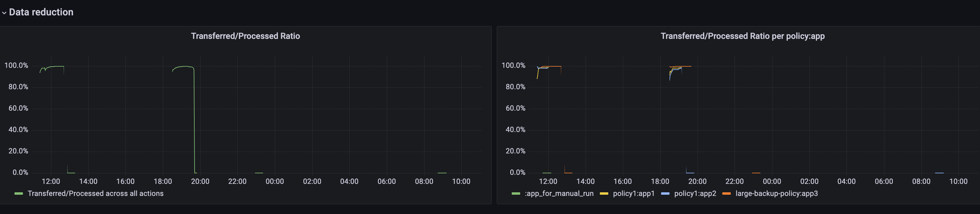The width and height of the screenshot is (980, 214).
Task: Click the 18:00 axis label in right chart
Action: click(660, 181)
